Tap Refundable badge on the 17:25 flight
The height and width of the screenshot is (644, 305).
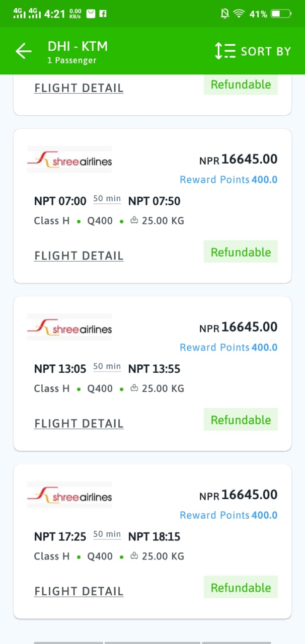tap(241, 588)
